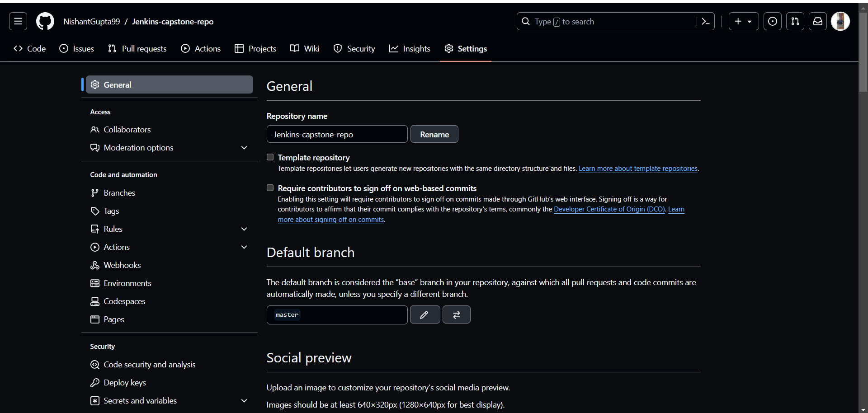Viewport: 868px width, 413px height.
Task: Go to the Actions tab
Action: tap(201, 49)
